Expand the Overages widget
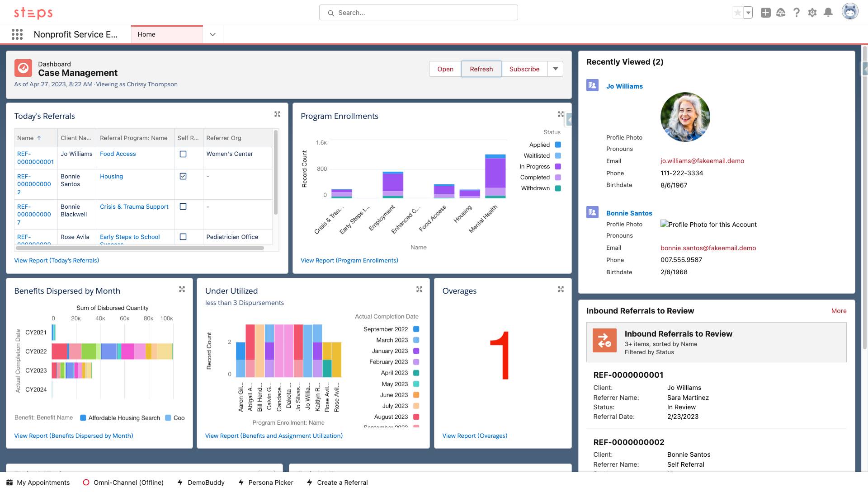 [x=561, y=289]
